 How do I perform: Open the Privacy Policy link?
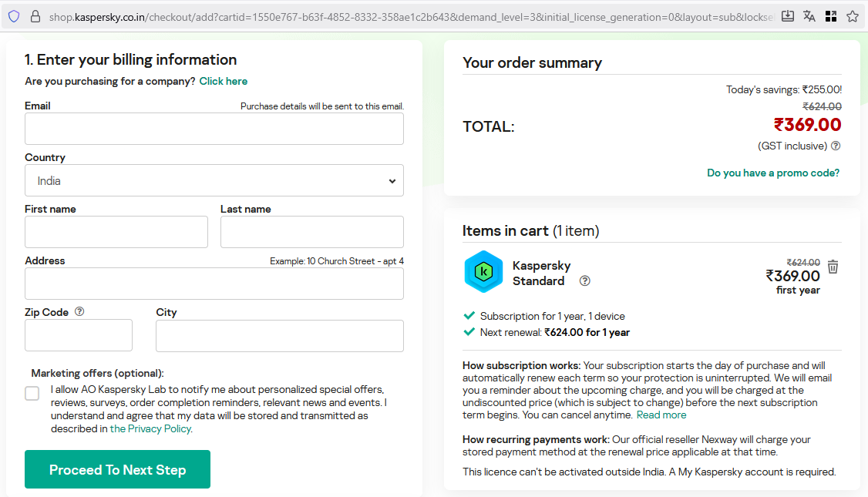(x=150, y=429)
